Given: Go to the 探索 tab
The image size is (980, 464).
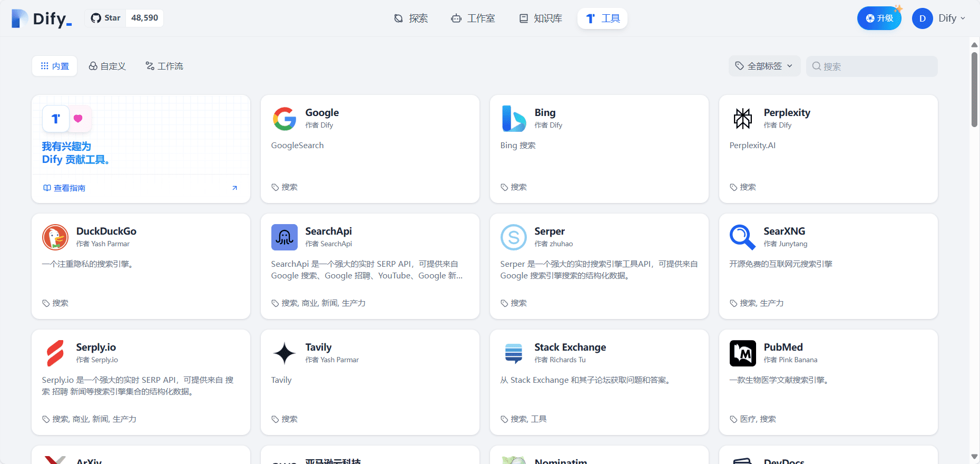Looking at the screenshot, I should click(x=411, y=18).
